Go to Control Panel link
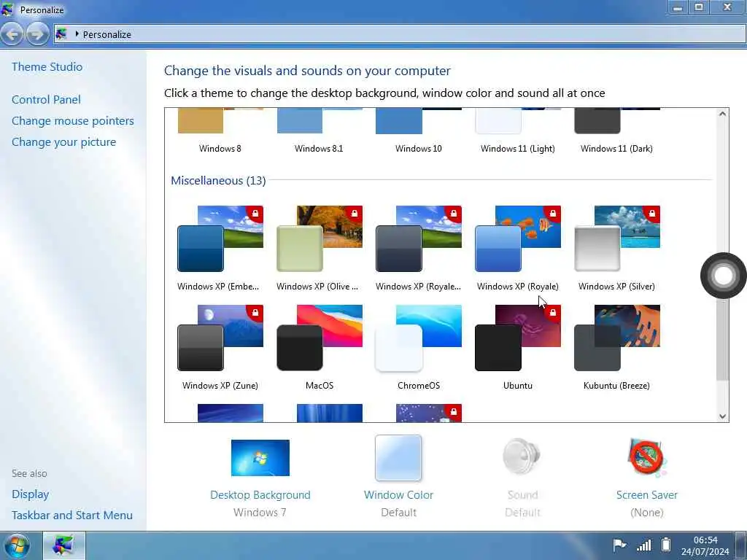The image size is (747, 560). point(46,99)
